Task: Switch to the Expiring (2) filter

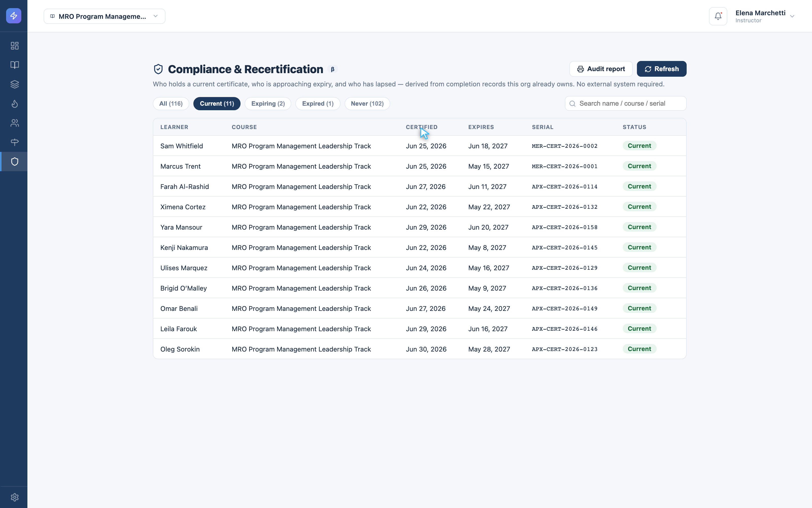Action: [268, 103]
